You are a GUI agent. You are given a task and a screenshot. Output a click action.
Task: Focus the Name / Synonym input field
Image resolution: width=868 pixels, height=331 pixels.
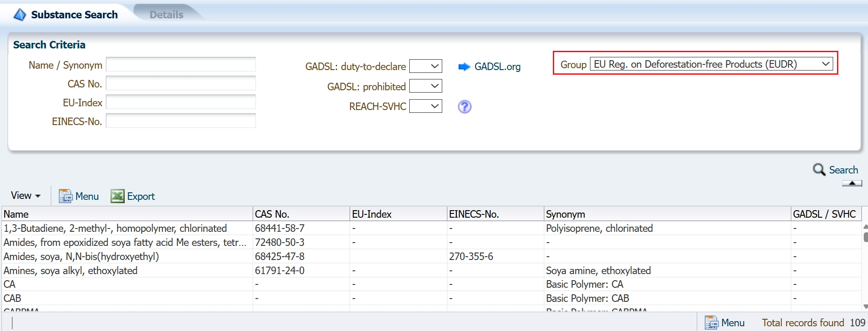point(181,64)
